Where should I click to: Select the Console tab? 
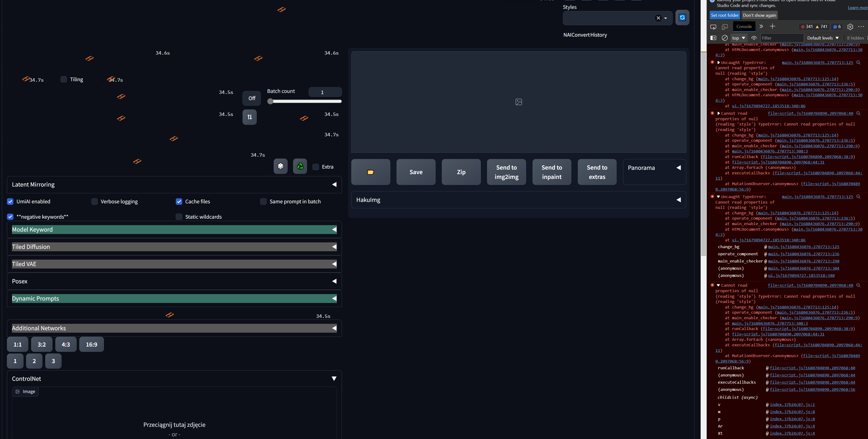(x=744, y=27)
